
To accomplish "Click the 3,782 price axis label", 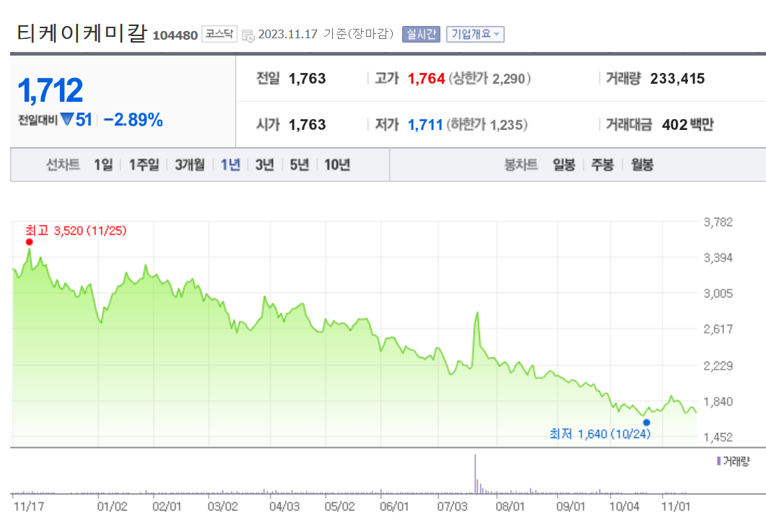I will pos(718,222).
